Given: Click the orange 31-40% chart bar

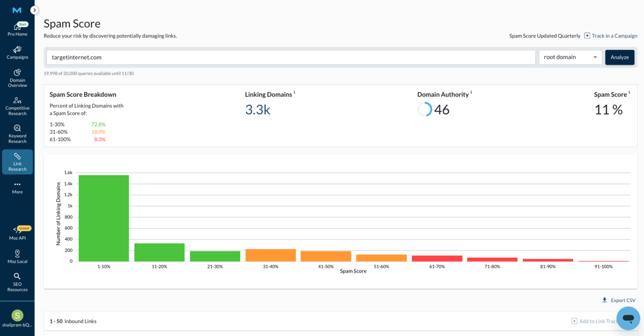Looking at the screenshot, I should coord(271,255).
